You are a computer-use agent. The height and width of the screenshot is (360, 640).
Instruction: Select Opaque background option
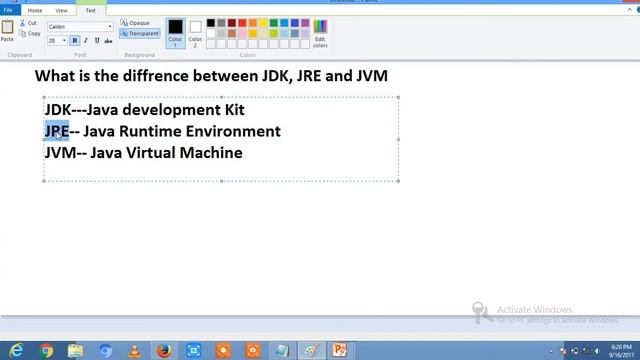135,23
